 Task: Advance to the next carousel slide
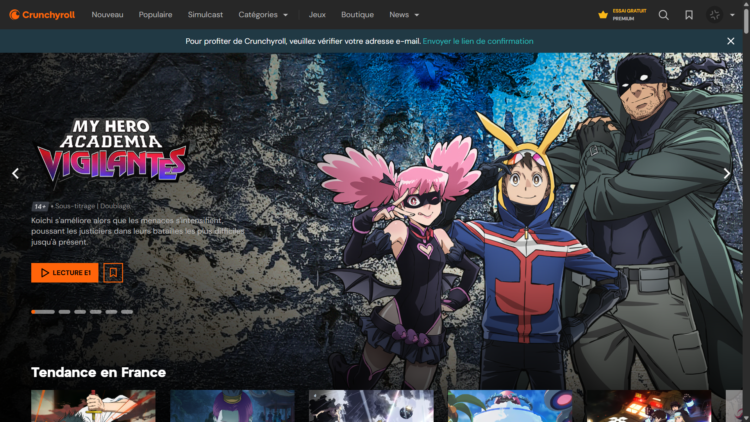click(727, 173)
